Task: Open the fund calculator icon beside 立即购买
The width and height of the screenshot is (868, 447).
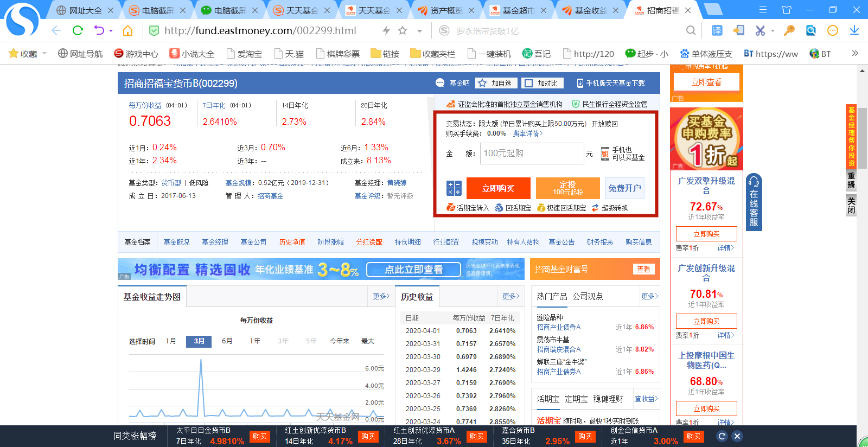Action: click(x=454, y=188)
